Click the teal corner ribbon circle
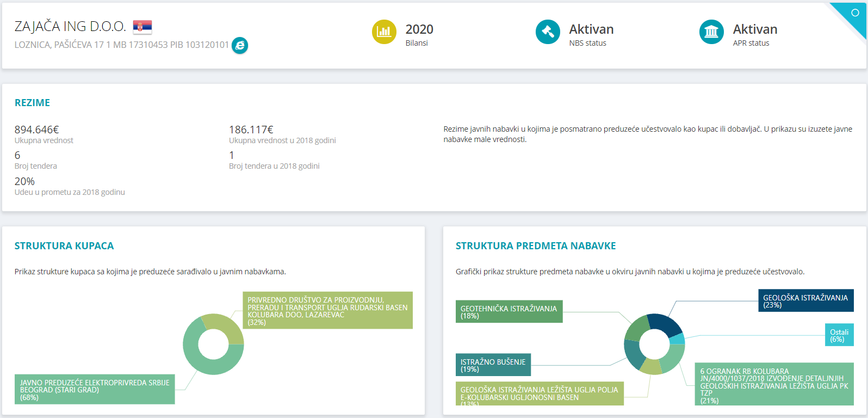The image size is (868, 418). pos(855,13)
